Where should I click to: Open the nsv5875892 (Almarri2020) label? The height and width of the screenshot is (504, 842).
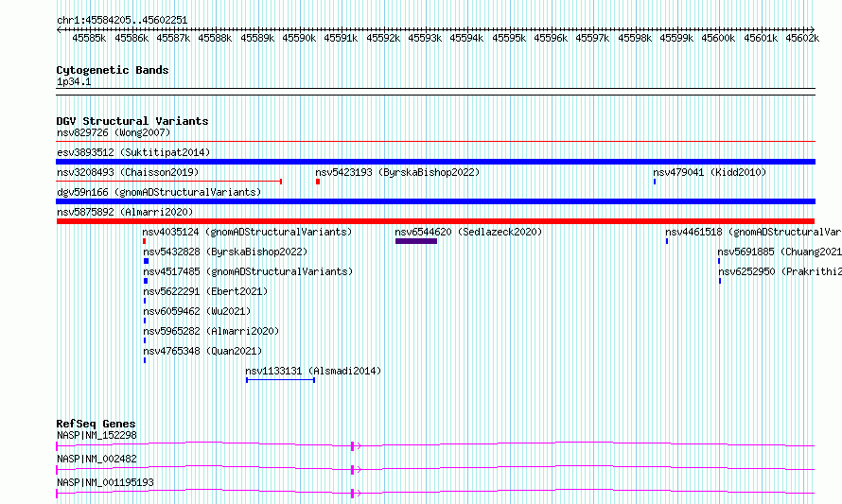[x=125, y=212]
